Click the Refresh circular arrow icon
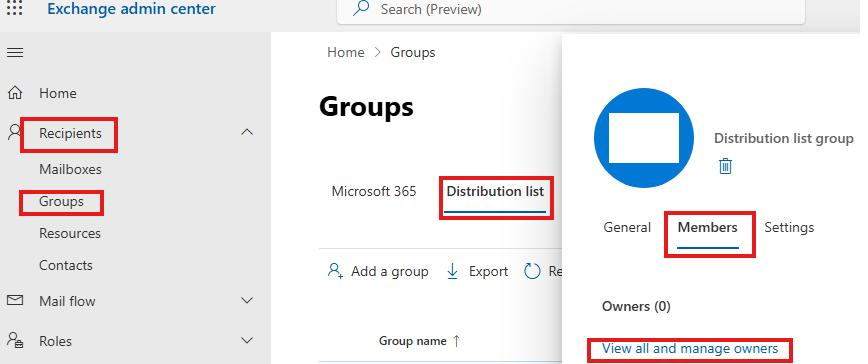Viewport: 868px width, 364px height. [532, 271]
